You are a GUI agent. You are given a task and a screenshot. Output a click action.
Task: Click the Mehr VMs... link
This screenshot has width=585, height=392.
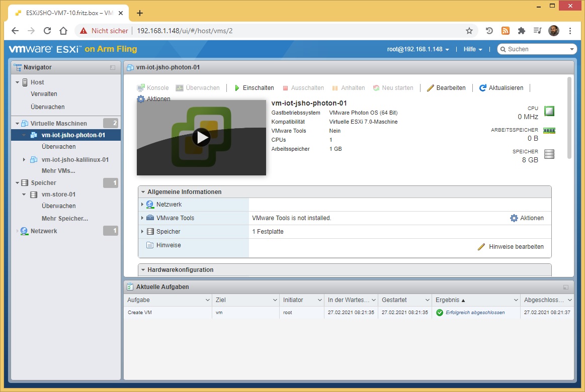coord(58,171)
